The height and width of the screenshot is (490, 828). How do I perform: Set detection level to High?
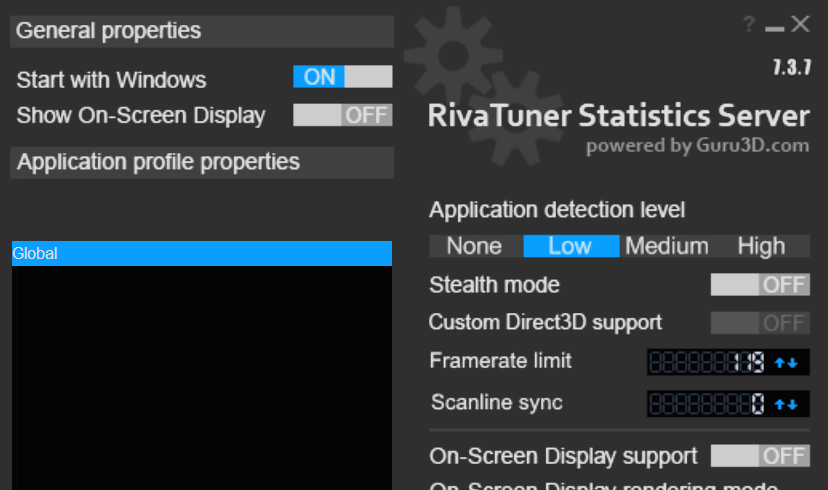click(x=761, y=246)
